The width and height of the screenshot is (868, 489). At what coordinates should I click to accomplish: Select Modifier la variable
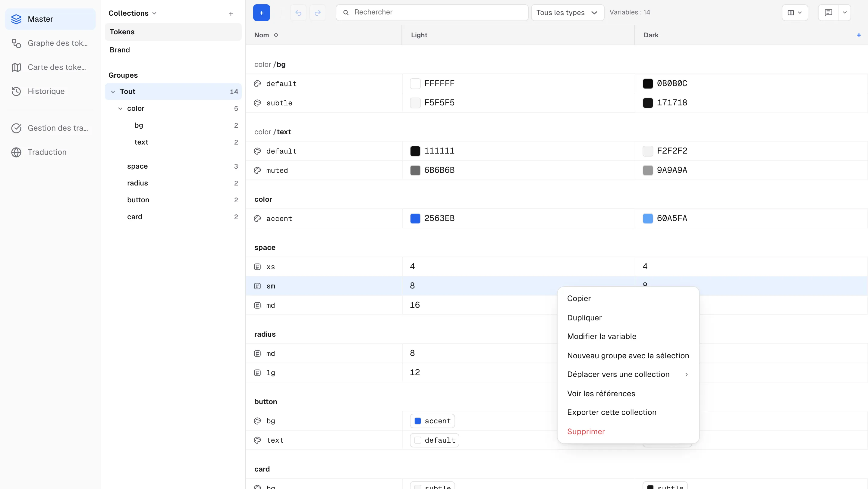(x=628, y=337)
